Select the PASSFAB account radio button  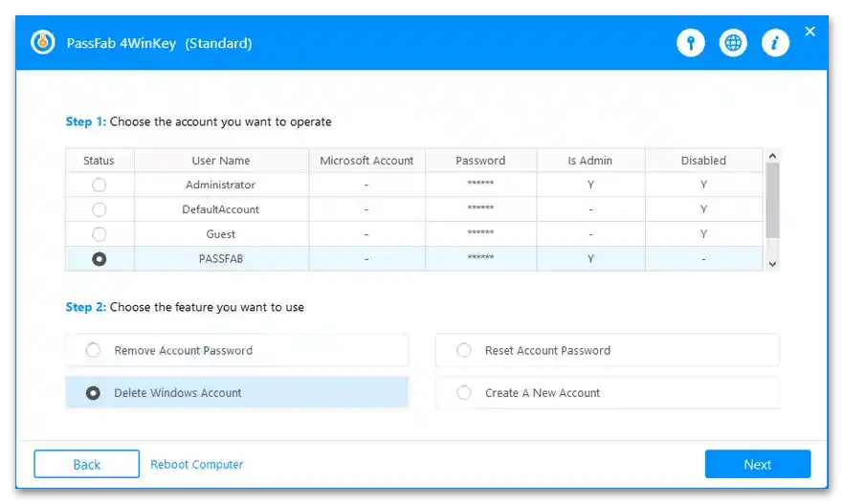(x=100, y=259)
